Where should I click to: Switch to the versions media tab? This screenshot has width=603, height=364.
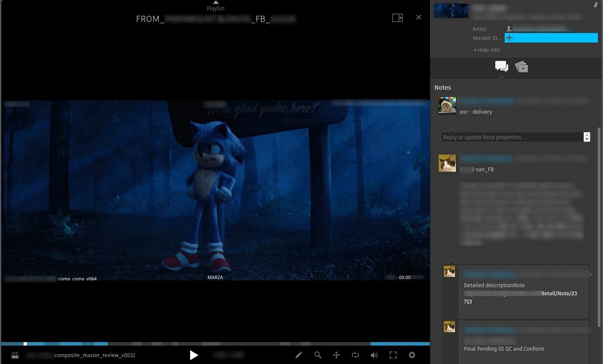521,67
